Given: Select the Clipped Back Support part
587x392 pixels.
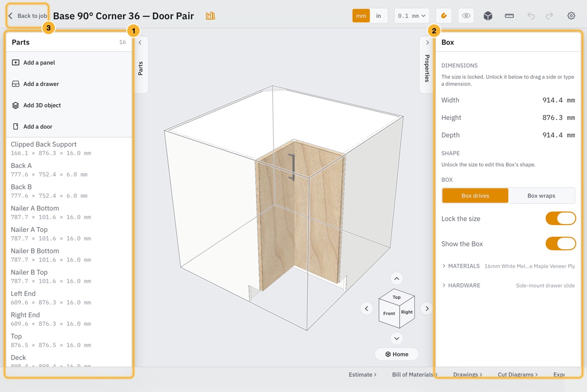Looking at the screenshot, I should [x=69, y=148].
